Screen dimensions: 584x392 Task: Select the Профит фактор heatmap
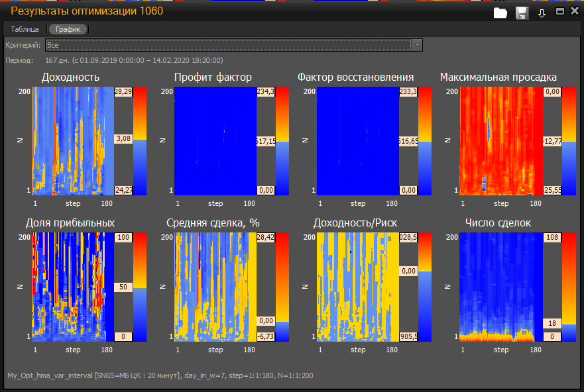pyautogui.click(x=215, y=140)
